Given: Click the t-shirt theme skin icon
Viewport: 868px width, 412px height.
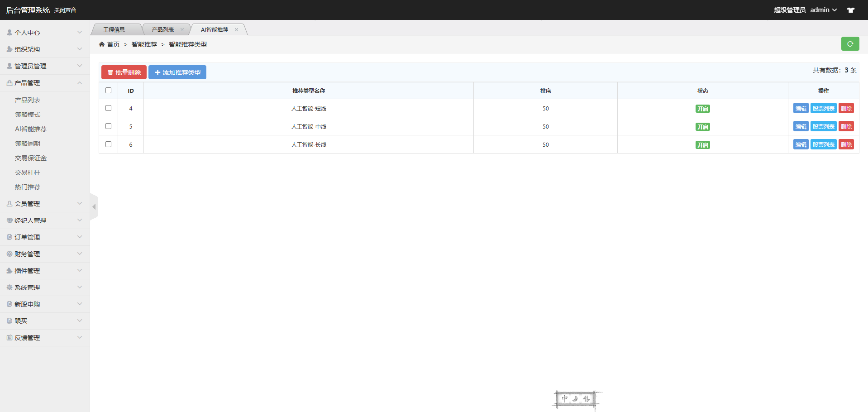Looking at the screenshot, I should [x=850, y=10].
